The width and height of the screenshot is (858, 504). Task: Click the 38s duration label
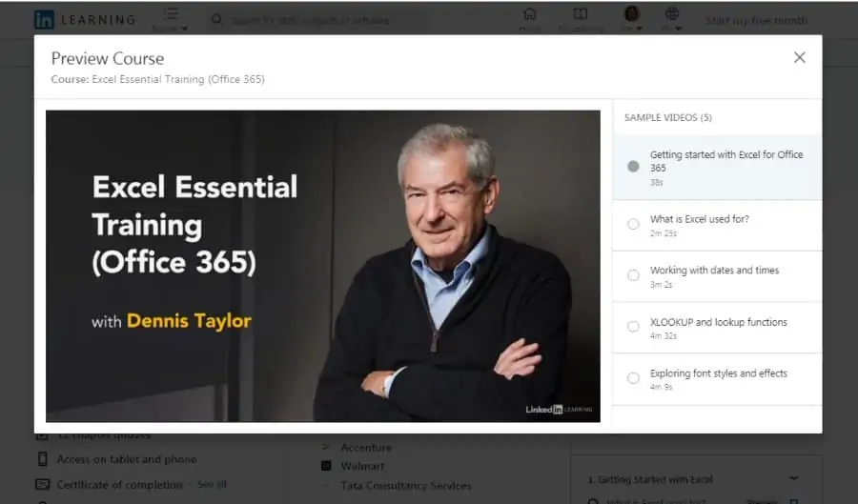pyautogui.click(x=656, y=183)
